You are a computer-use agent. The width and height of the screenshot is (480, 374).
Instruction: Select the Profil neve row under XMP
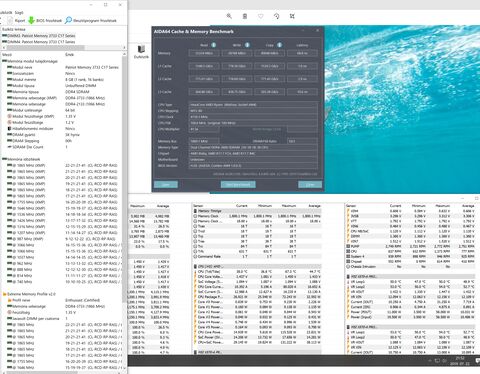tap(63, 300)
